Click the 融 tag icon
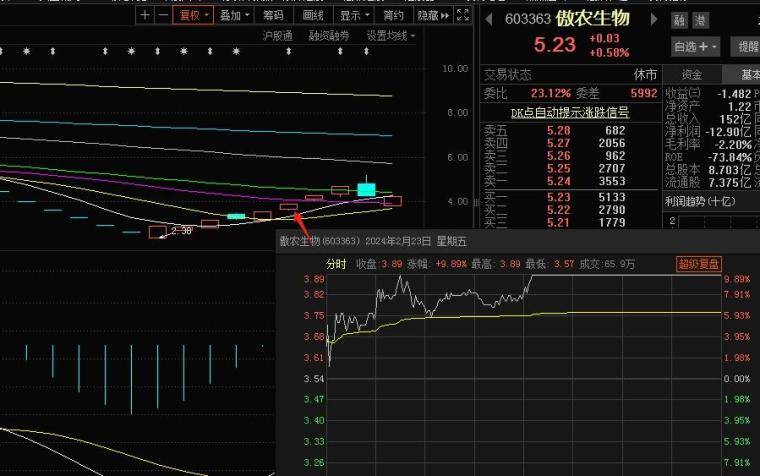 pos(680,20)
